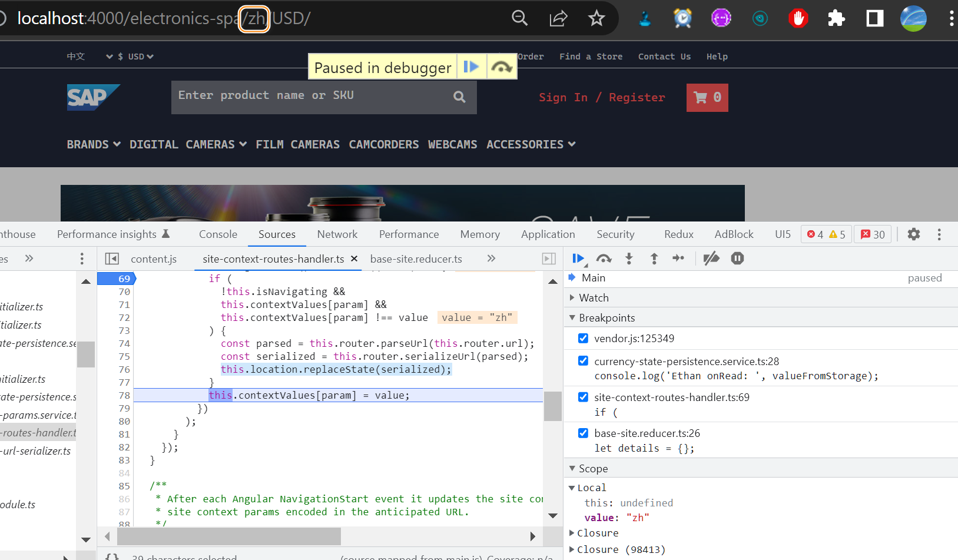Open the shopping cart with 0 items
This screenshot has height=560, width=958.
707,97
